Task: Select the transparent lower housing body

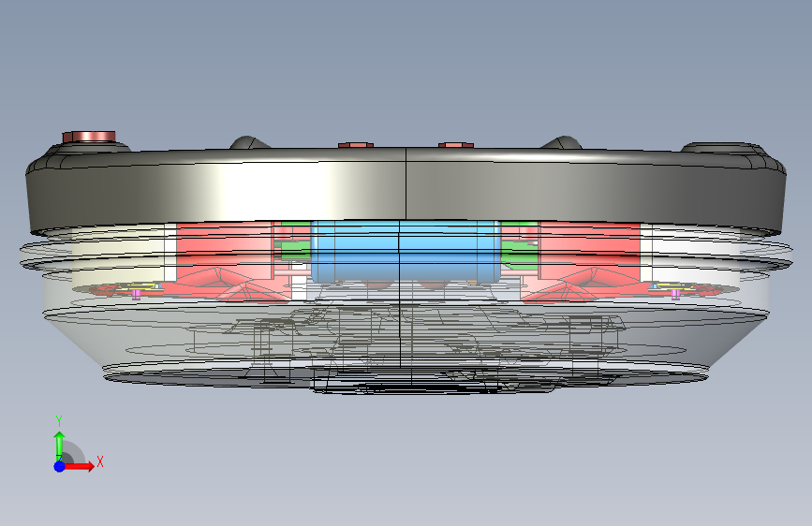Action: (406, 337)
